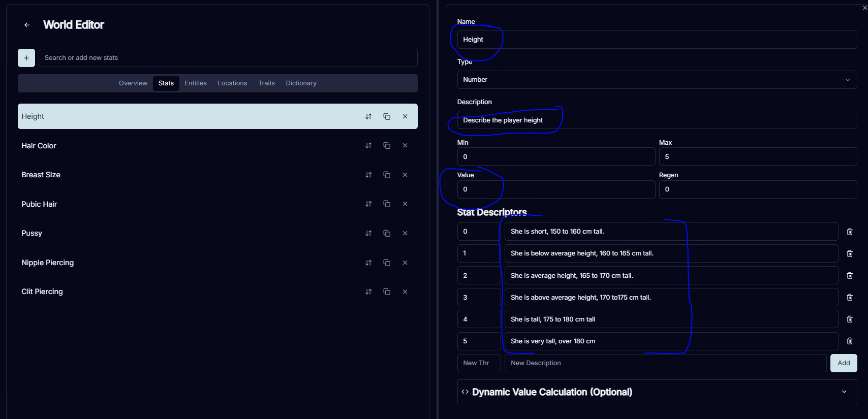This screenshot has width=868, height=419.
Task: Click the plus icon to add stat
Action: pos(26,58)
